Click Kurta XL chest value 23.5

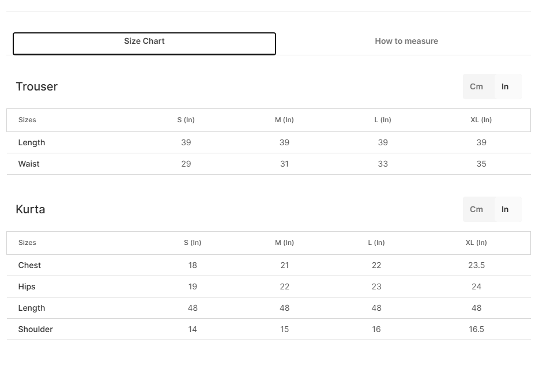tap(476, 265)
